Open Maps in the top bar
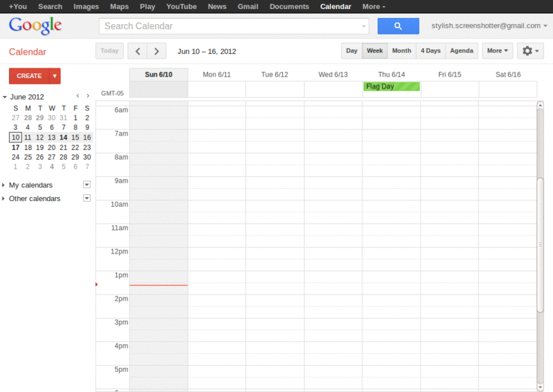Viewport: 553px width, 392px height. 119,6
